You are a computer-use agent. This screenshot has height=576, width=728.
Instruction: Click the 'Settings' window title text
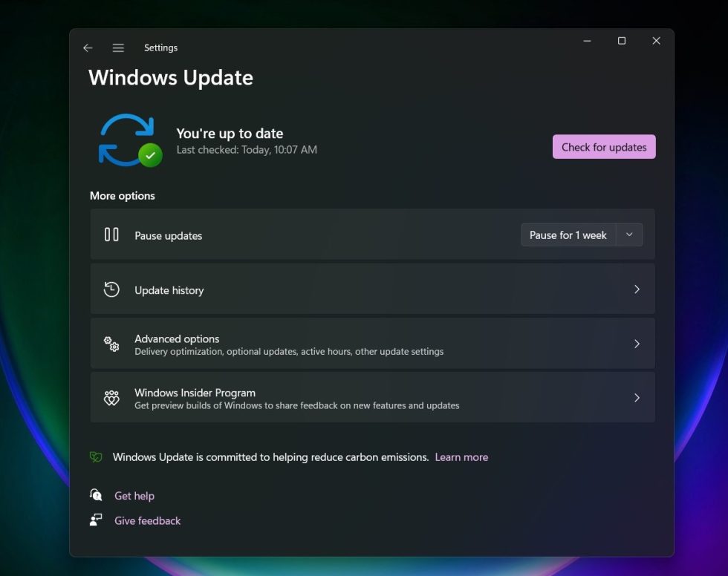tap(160, 48)
